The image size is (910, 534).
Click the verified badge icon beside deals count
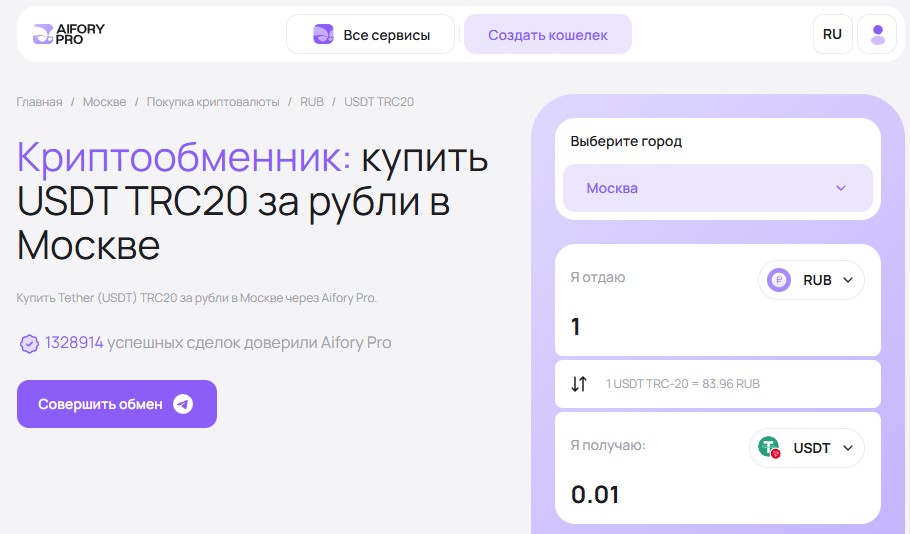(29, 344)
